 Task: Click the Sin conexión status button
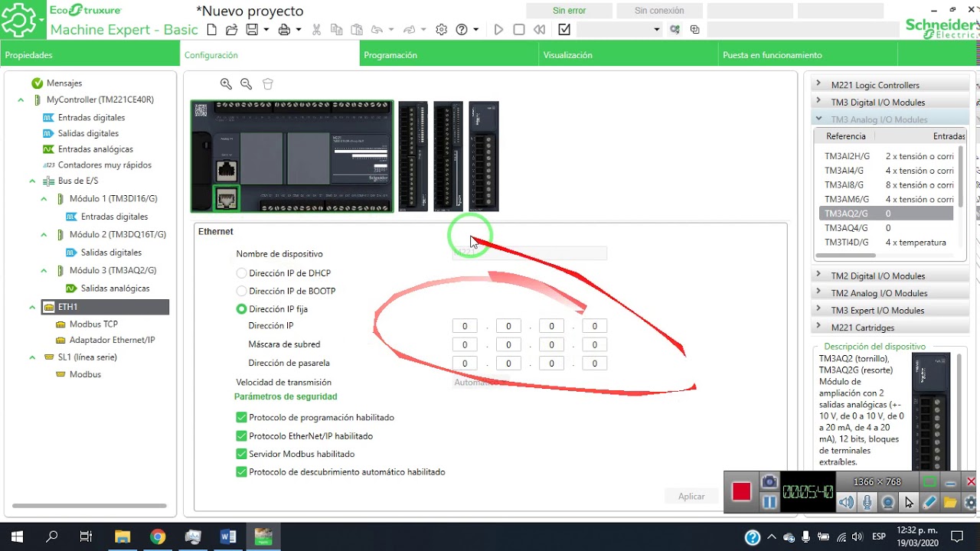659,11
